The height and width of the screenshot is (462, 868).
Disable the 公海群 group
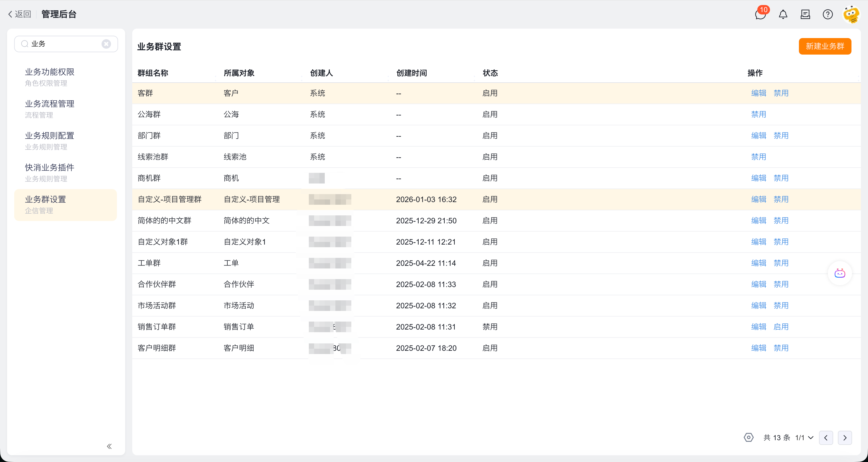758,114
